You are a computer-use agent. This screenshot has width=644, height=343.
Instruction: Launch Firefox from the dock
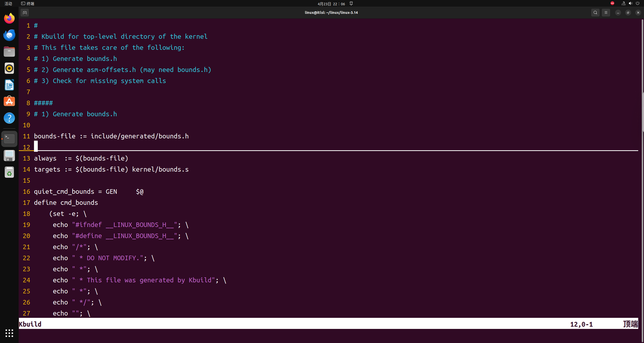coord(9,18)
